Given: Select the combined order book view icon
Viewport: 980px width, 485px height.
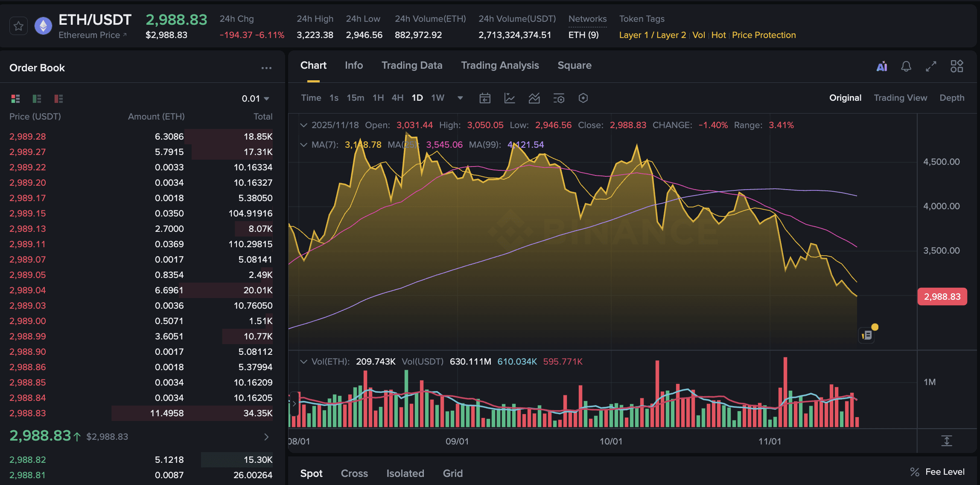Looking at the screenshot, I should (15, 99).
